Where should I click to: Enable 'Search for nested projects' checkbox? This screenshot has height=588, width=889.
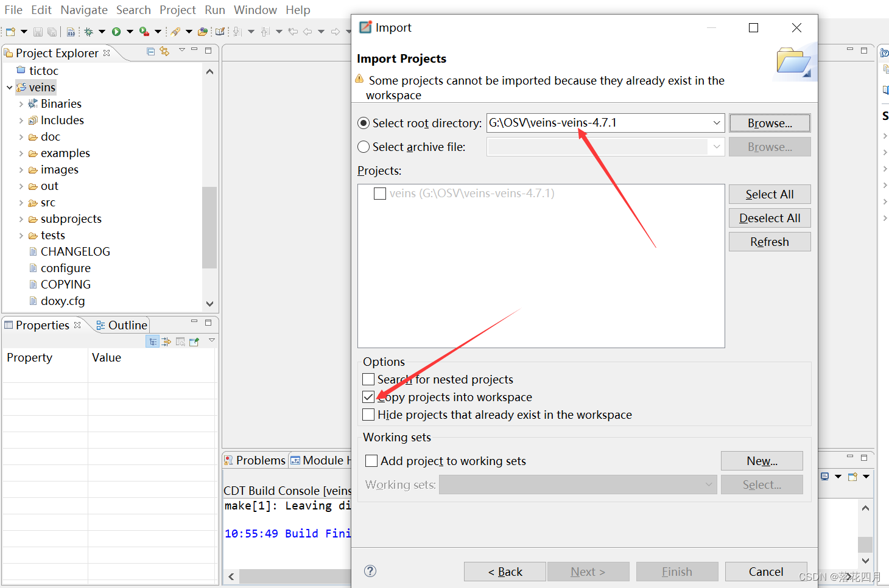[x=368, y=379]
